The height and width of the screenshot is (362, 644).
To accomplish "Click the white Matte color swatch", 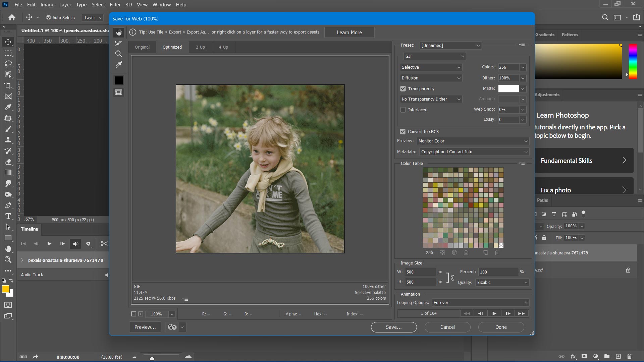I will 508,88.
